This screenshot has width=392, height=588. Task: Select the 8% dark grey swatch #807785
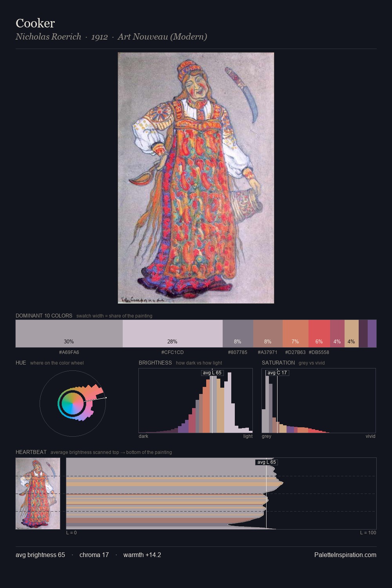238,334
